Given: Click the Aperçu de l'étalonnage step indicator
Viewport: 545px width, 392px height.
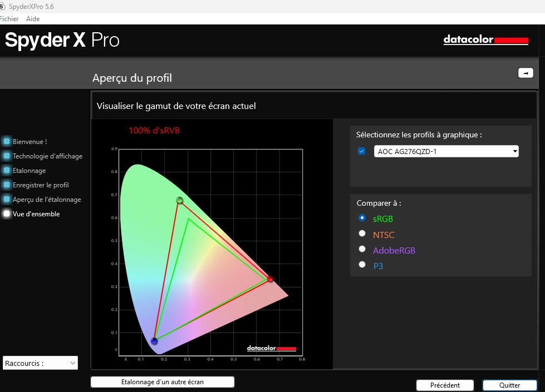Looking at the screenshot, I should tap(7, 200).
